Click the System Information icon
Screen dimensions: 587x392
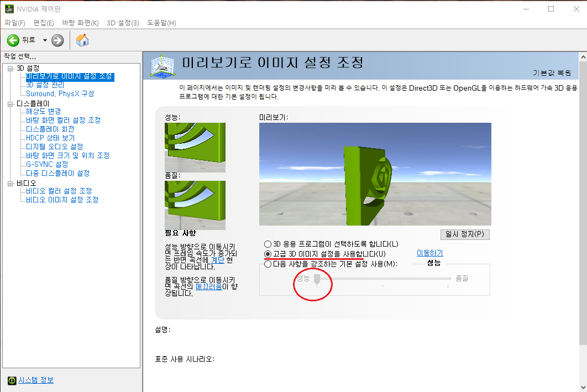12,380
